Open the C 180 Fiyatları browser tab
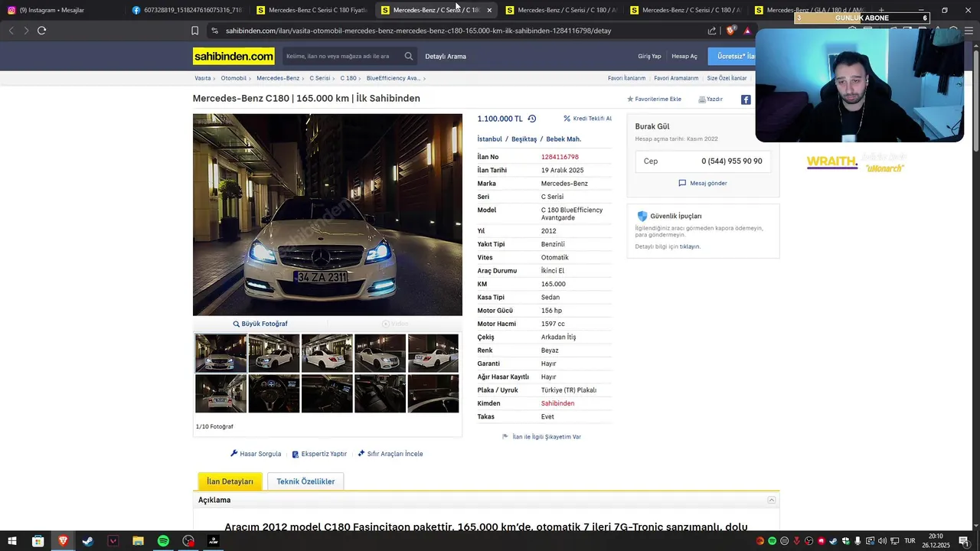 [312, 10]
